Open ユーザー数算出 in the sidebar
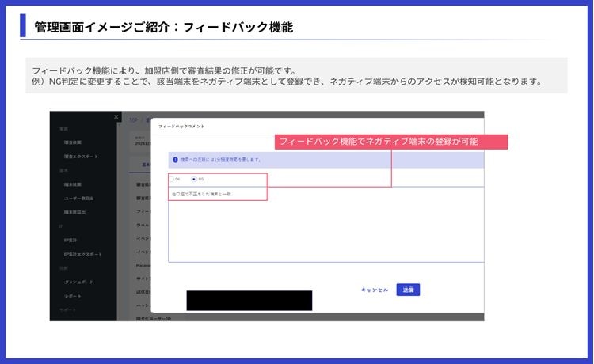 (x=78, y=199)
